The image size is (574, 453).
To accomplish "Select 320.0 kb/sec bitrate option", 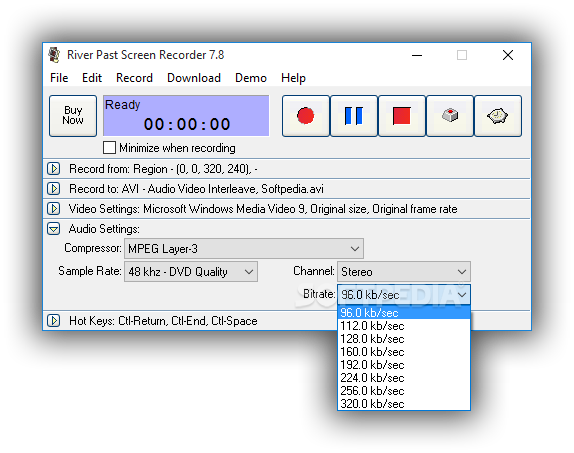I will (404, 404).
